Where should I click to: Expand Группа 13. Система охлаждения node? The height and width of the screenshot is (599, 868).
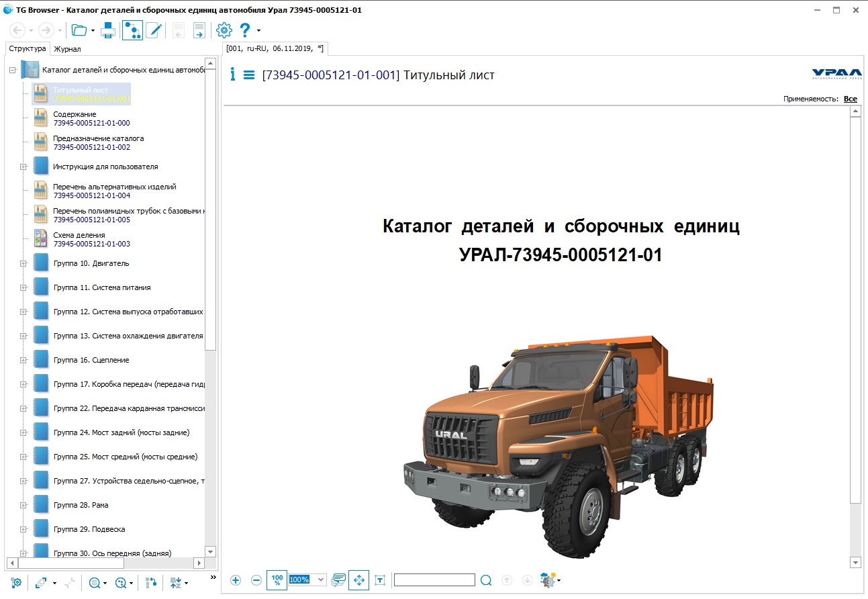point(23,336)
